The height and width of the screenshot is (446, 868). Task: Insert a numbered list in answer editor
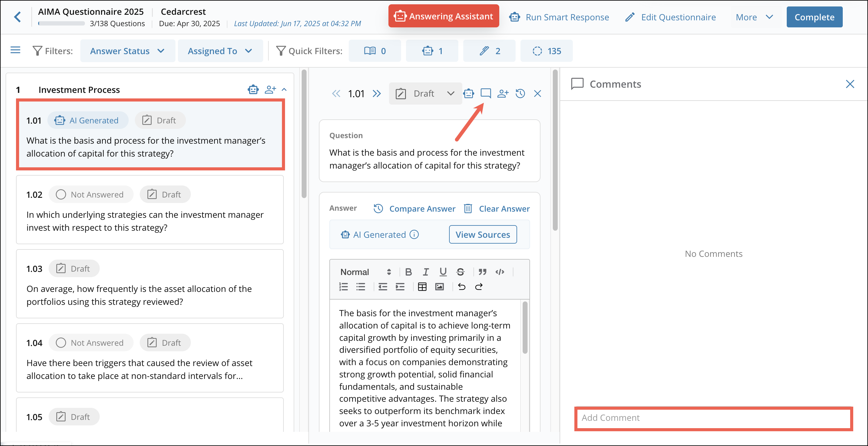coord(344,286)
